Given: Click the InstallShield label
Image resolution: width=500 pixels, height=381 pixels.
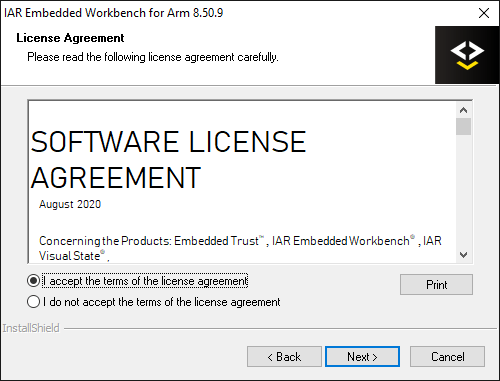Looking at the screenshot, I should [31, 328].
